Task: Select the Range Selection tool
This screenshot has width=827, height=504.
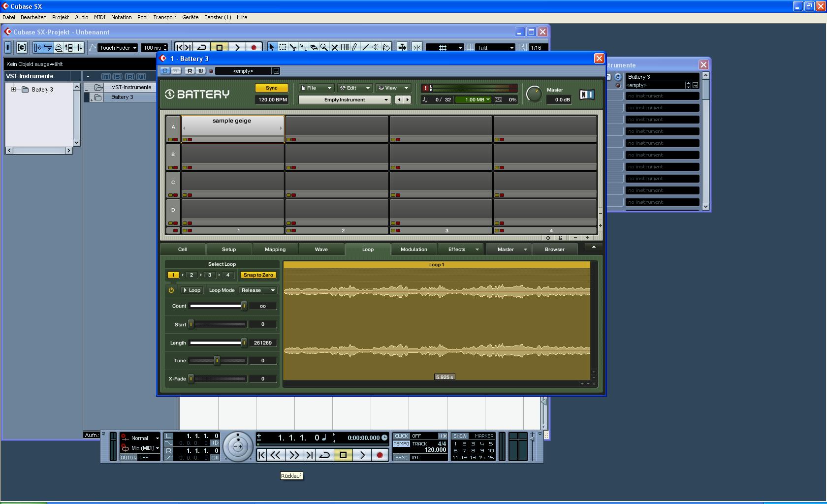Action: pyautogui.click(x=283, y=47)
